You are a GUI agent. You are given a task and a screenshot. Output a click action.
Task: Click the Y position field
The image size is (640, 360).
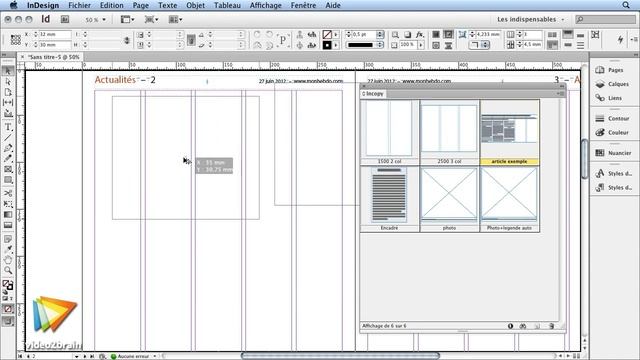pos(55,44)
